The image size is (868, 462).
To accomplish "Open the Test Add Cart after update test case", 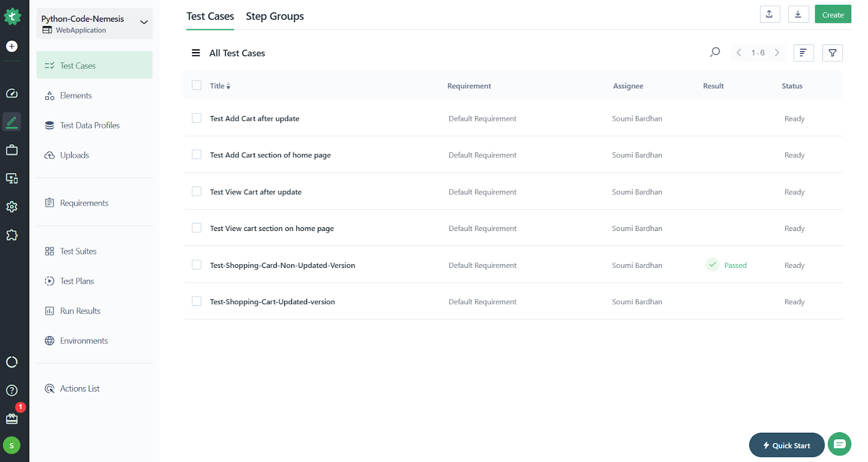I will 254,119.
